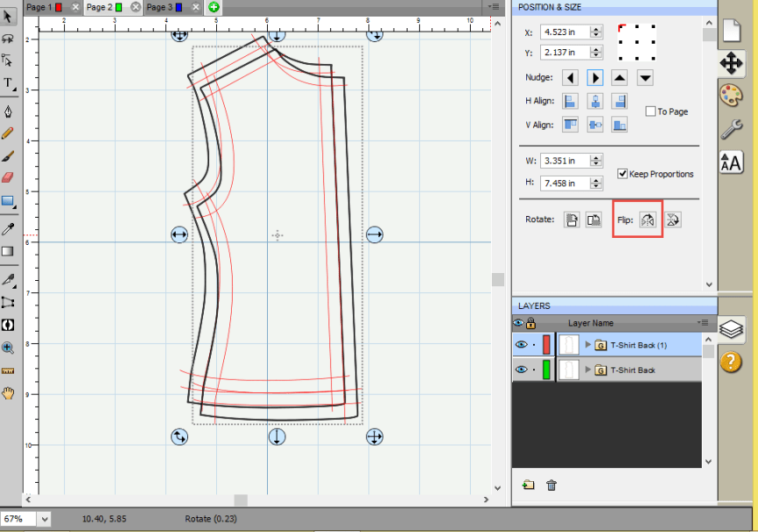Activate the Hand pan tool

coord(8,392)
